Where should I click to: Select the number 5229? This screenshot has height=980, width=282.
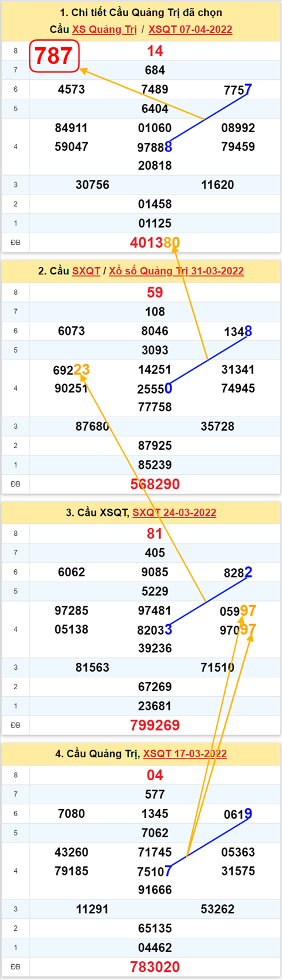[155, 592]
